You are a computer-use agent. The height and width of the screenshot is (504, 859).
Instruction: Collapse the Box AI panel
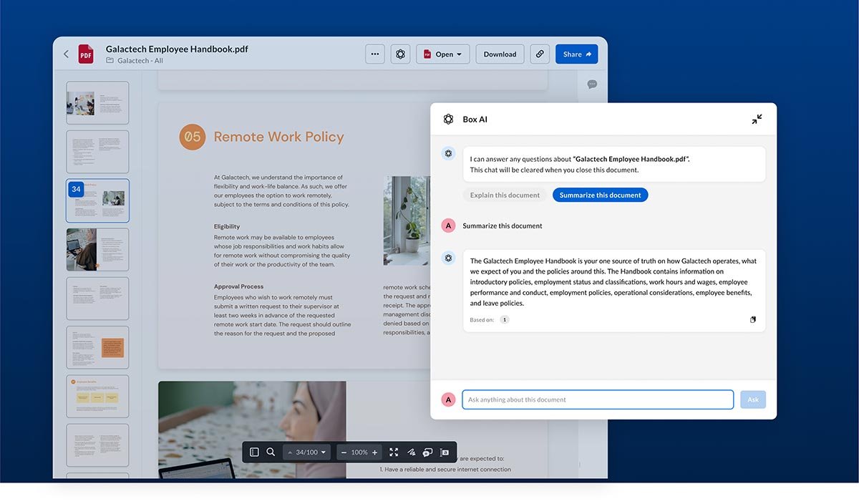[x=757, y=119]
